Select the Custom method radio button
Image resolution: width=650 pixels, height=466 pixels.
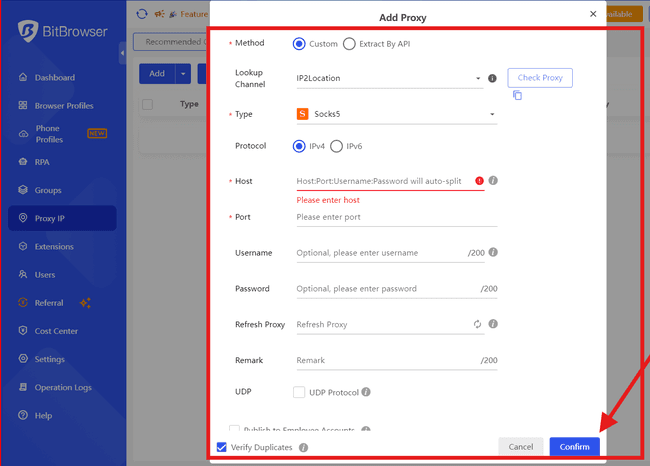(299, 44)
